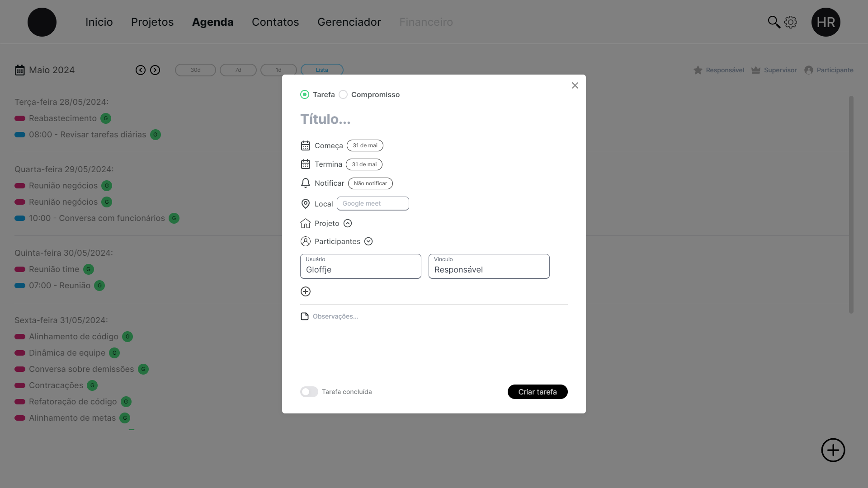
Task: Switch to Lista view
Action: pos(322,70)
